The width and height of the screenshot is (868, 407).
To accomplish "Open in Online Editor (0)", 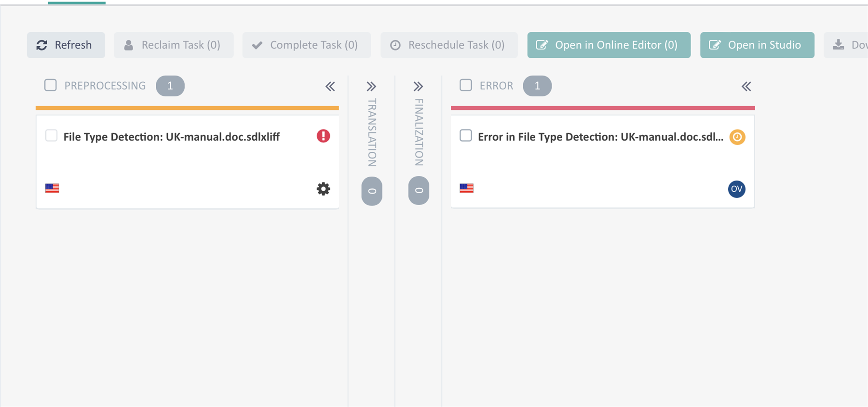I will point(609,45).
